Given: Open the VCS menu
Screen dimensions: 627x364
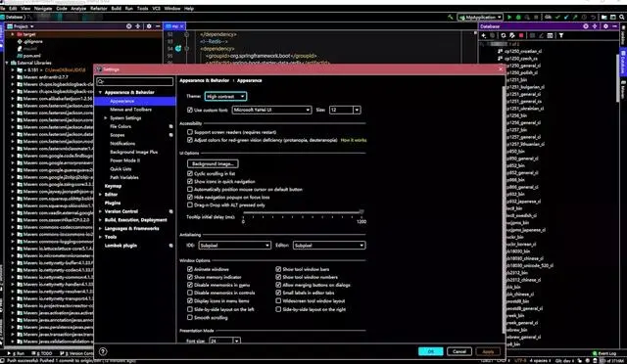Looking at the screenshot, I should click(156, 9).
